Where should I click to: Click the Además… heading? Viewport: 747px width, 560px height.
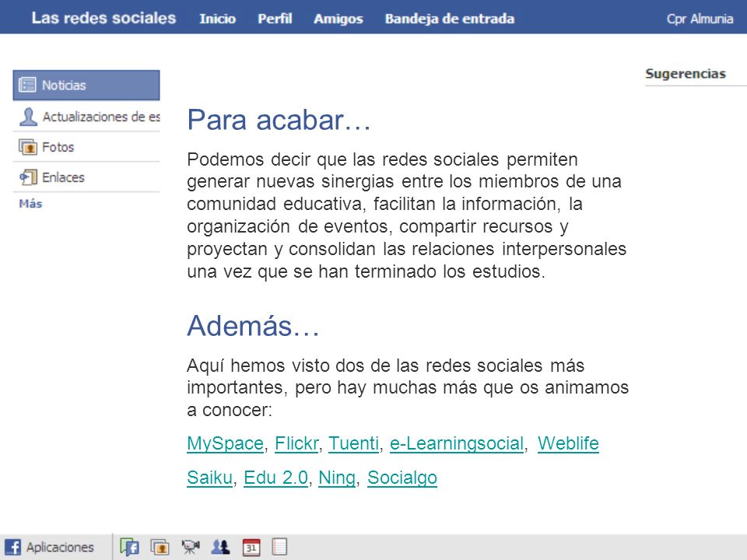pos(253,326)
